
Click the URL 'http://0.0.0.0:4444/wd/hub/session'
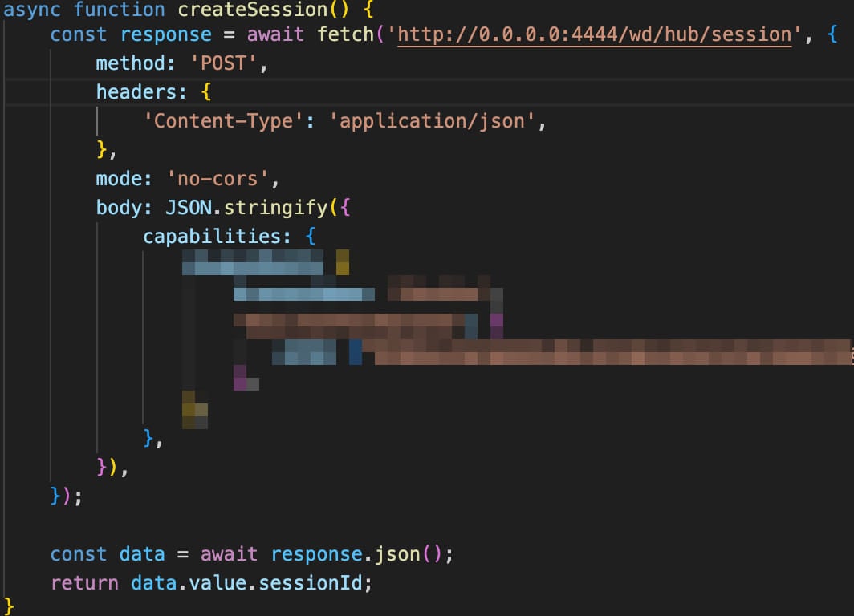click(x=594, y=34)
